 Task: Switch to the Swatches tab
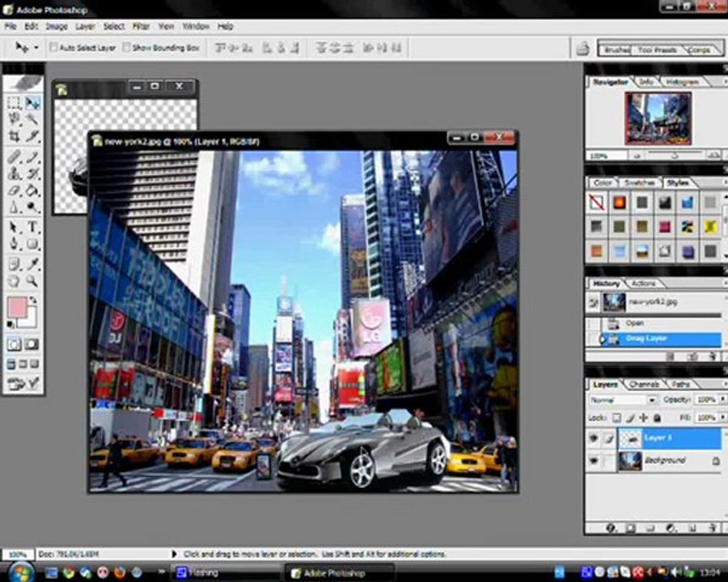(639, 183)
